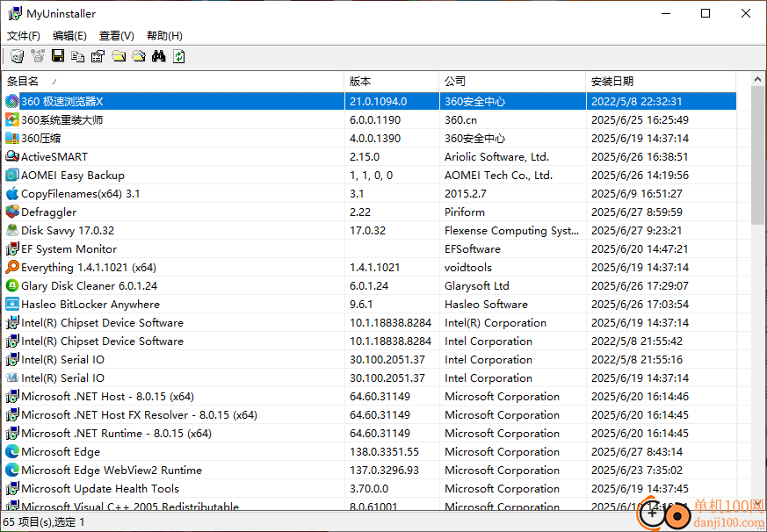Click the Defraggler app icon
The height and width of the screenshot is (532, 767).
click(11, 212)
